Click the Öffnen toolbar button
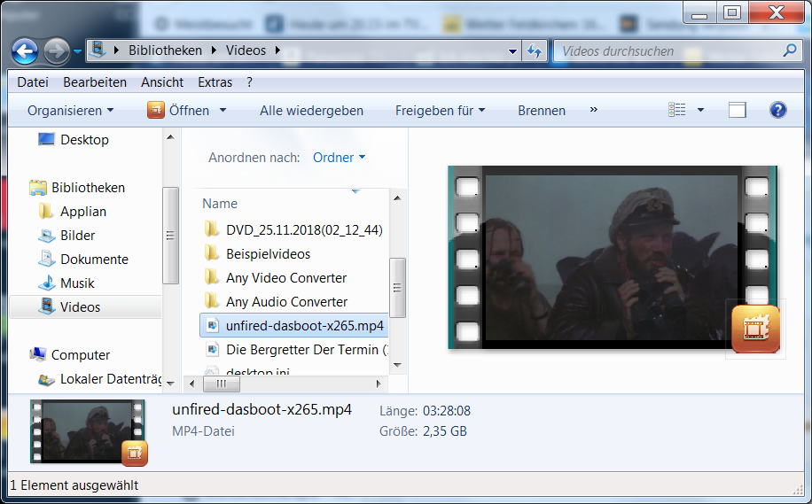Screen dimensions: 812x504 [x=178, y=110]
